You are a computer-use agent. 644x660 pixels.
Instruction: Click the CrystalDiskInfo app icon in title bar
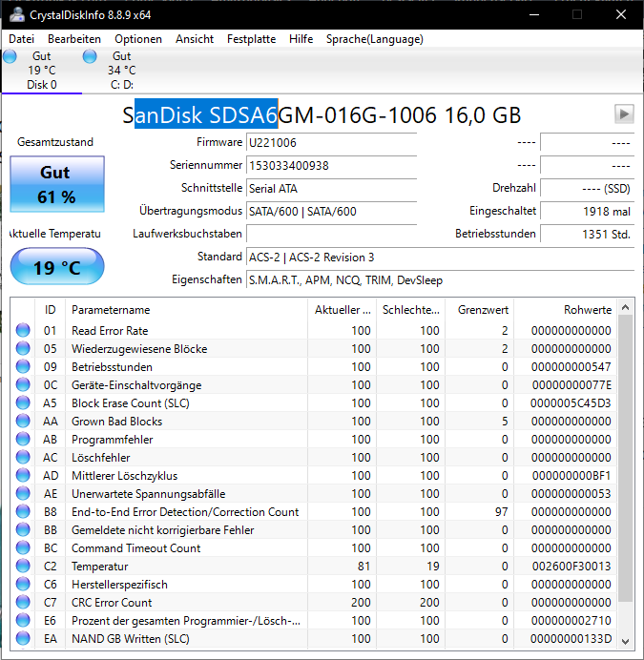(17, 14)
